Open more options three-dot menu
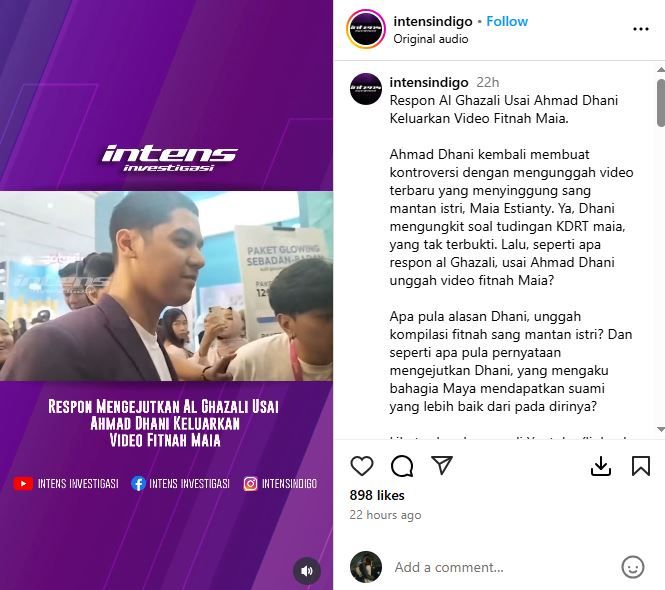This screenshot has width=665, height=590. (640, 29)
